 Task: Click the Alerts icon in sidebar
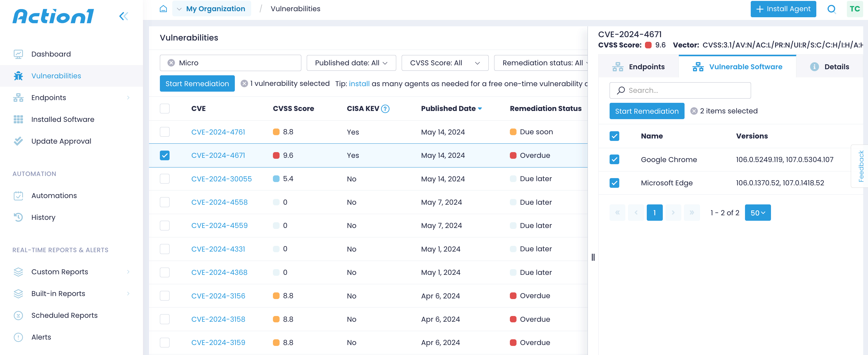pyautogui.click(x=18, y=337)
